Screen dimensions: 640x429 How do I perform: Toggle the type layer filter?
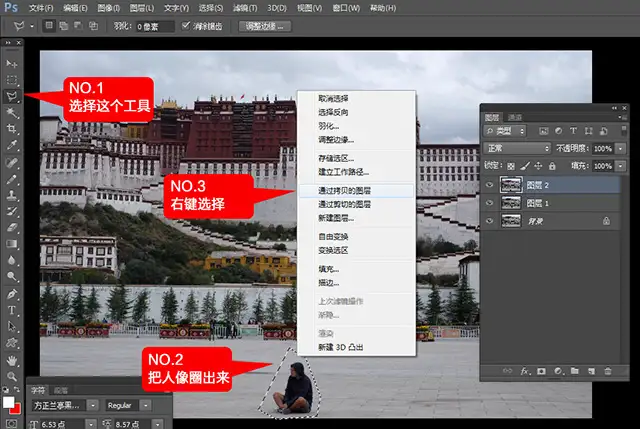click(x=573, y=131)
